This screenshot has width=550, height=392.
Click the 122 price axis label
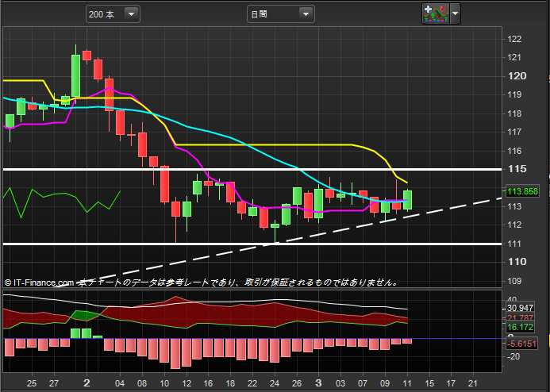(514, 39)
